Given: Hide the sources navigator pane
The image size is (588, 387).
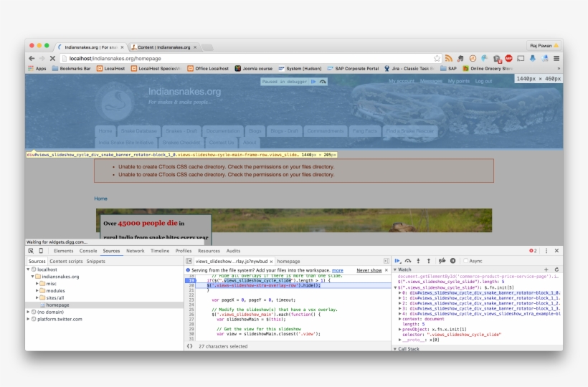Looking at the screenshot, I should click(x=189, y=261).
